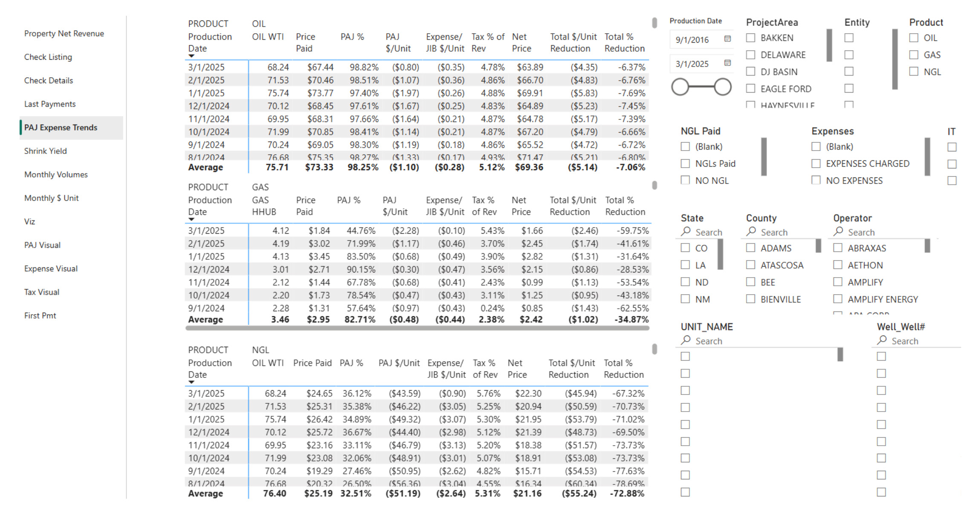This screenshot has width=980, height=516.
Task: Click GAS table value -59.75%
Action: 633,231
